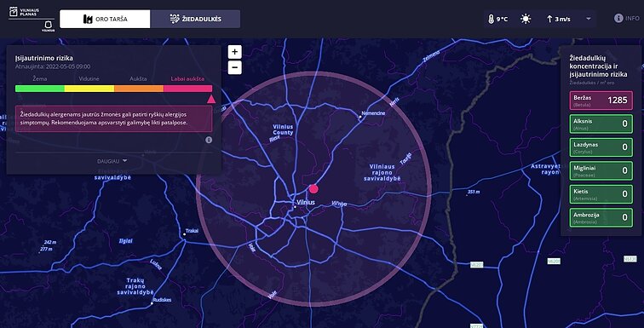The width and height of the screenshot is (644, 328).
Task: Click the Vidutinė risk label
Action: pyautogui.click(x=89, y=79)
